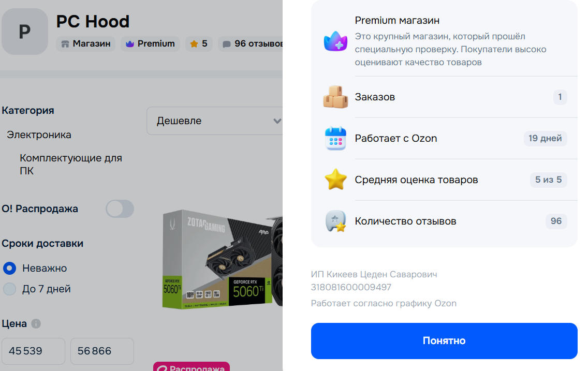Open the Дешевле sorting dropdown

(x=214, y=121)
